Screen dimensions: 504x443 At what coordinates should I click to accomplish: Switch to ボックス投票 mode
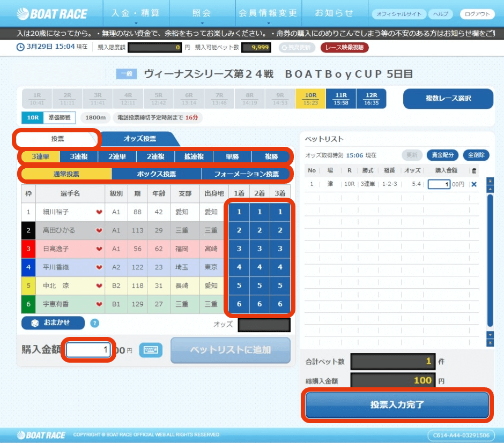[x=157, y=174]
